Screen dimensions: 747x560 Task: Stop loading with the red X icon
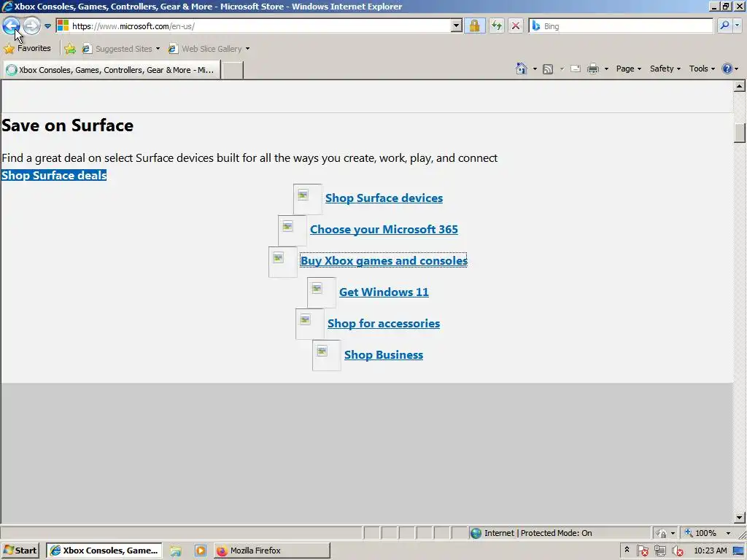516,26
